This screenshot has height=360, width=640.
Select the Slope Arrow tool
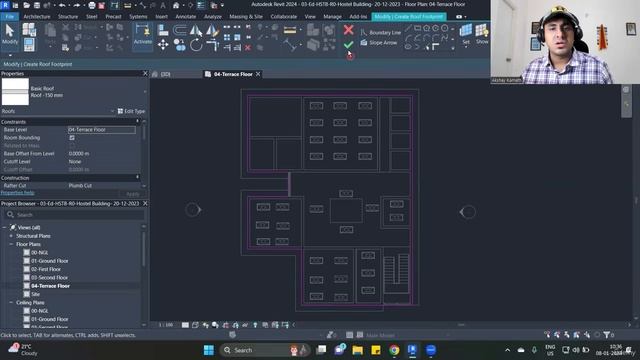pos(379,42)
